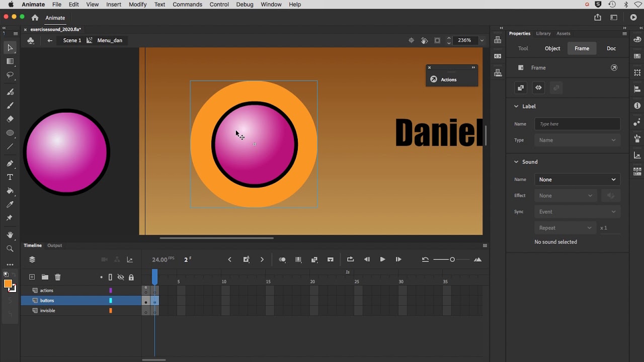Delete the selected layer trash icon
The height and width of the screenshot is (362, 644).
coord(58,277)
